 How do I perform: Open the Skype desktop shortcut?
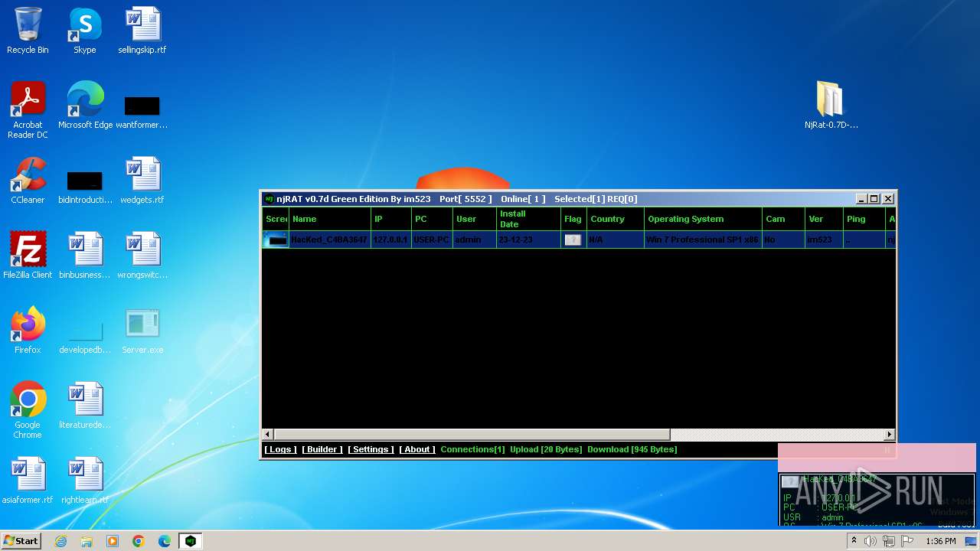(84, 31)
